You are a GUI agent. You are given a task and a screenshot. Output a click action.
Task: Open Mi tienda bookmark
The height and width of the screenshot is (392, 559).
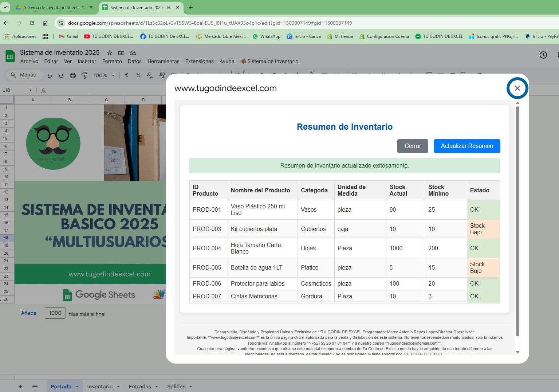pos(340,36)
